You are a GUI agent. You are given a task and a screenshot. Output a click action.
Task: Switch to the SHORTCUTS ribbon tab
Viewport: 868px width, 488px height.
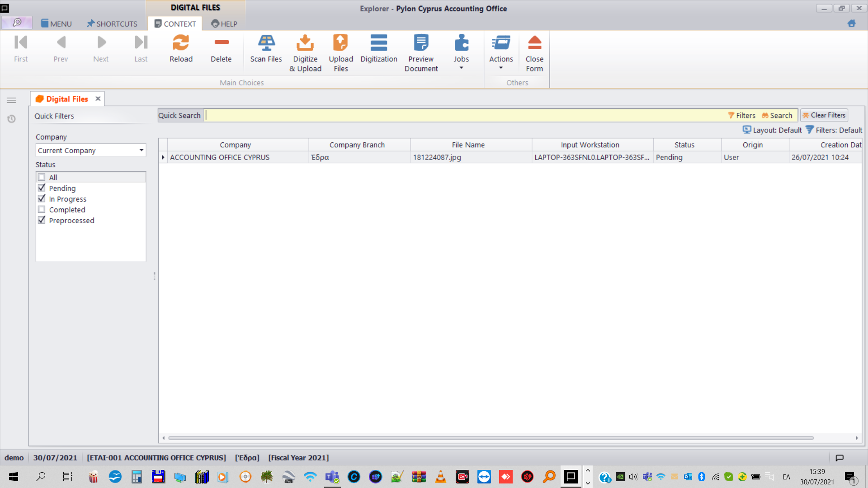(112, 24)
